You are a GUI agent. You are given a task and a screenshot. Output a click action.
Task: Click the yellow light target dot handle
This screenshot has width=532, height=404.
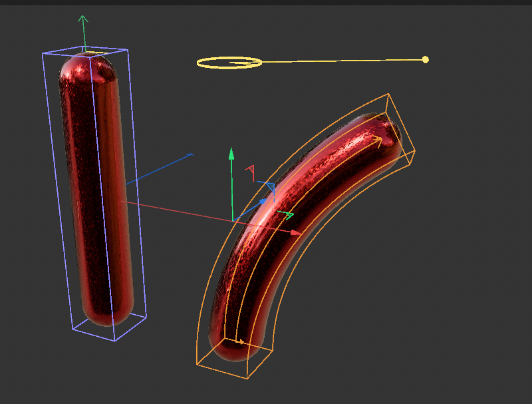[425, 60]
